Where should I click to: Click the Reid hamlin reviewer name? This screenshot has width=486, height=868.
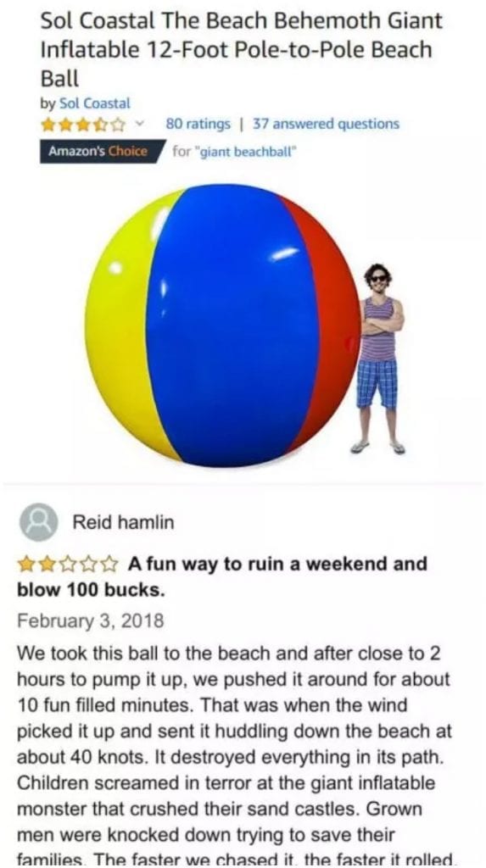point(124,522)
